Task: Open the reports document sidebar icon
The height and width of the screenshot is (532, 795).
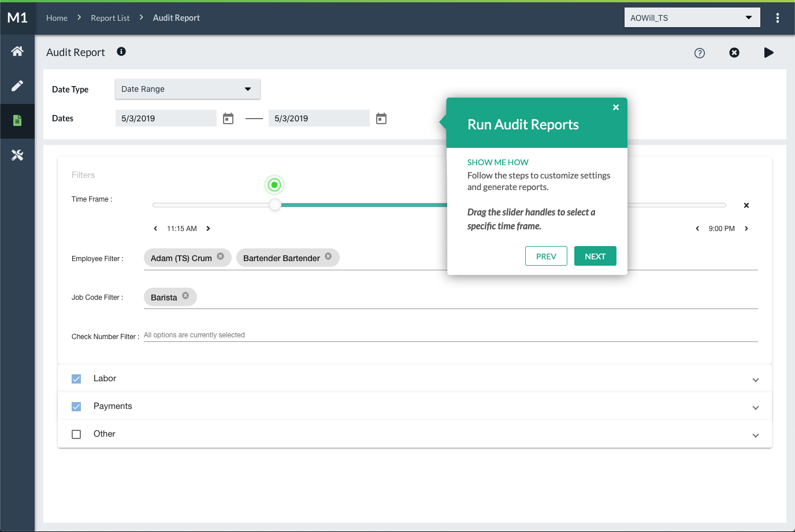Action: pyautogui.click(x=17, y=120)
